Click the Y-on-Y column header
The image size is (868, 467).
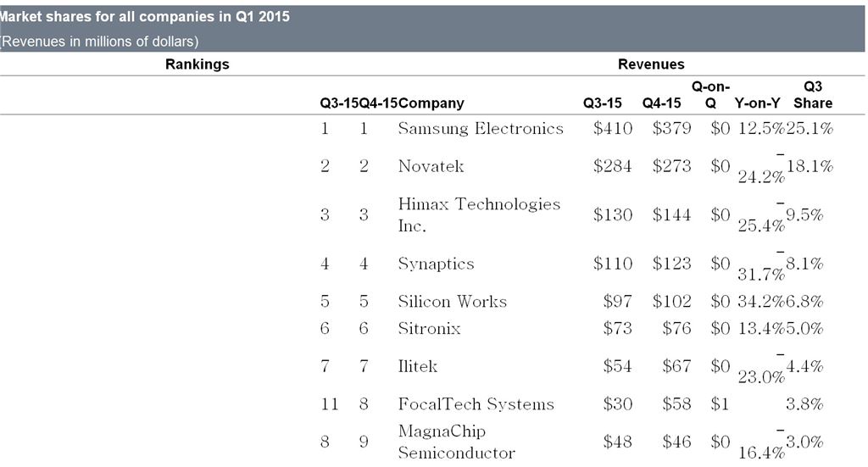point(758,103)
